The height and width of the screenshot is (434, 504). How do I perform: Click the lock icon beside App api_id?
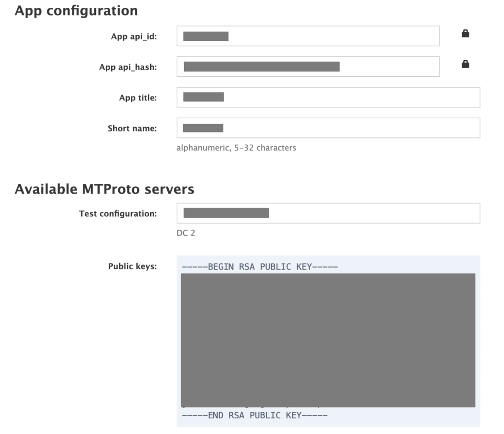465,33
